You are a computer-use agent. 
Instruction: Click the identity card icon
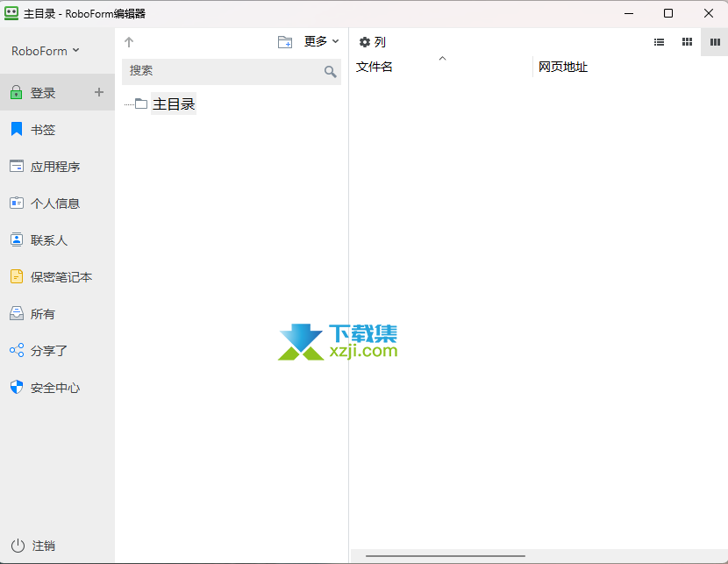tap(17, 203)
